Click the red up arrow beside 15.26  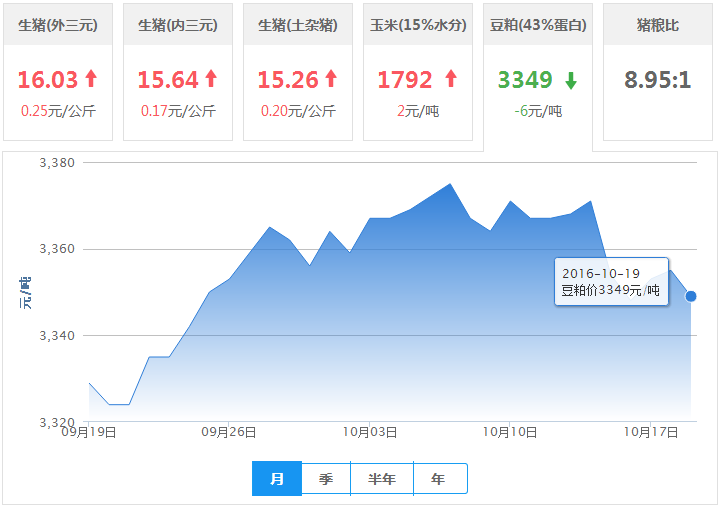coord(331,78)
